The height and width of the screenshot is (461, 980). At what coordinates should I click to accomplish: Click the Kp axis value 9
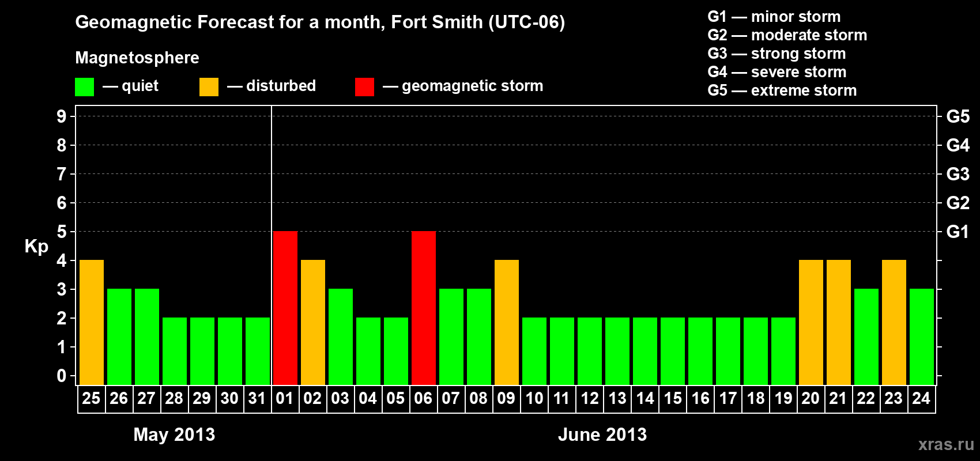coord(62,116)
